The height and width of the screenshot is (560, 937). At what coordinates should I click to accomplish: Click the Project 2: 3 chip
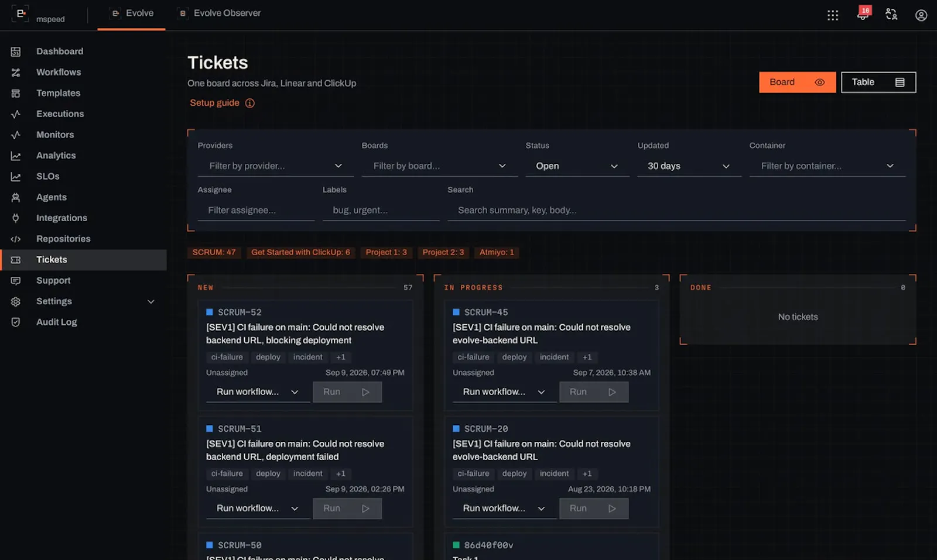[x=443, y=252]
